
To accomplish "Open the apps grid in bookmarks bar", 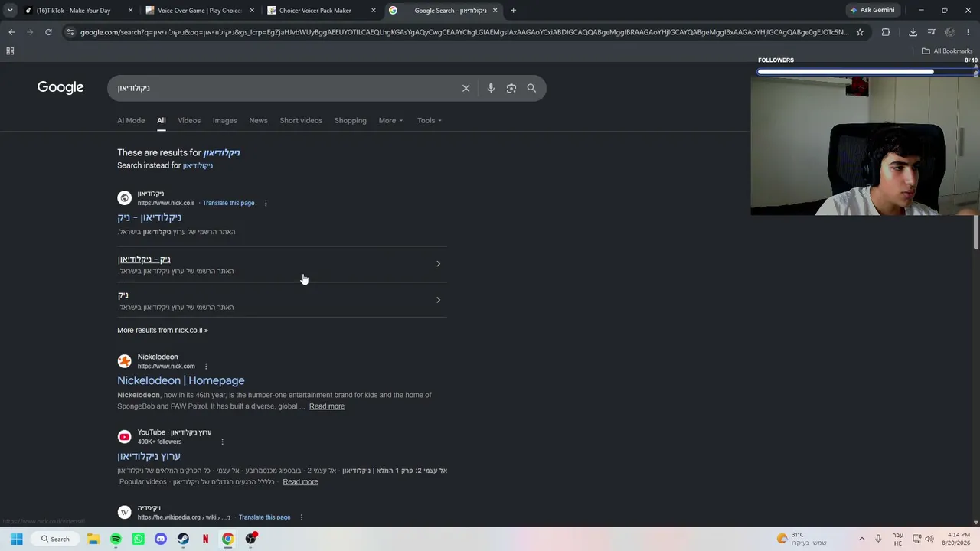I will tap(10, 51).
